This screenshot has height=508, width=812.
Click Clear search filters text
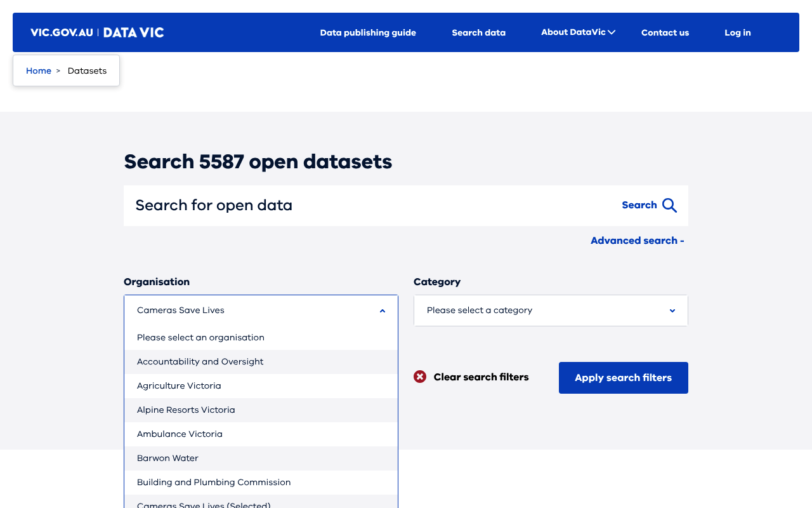click(x=481, y=377)
